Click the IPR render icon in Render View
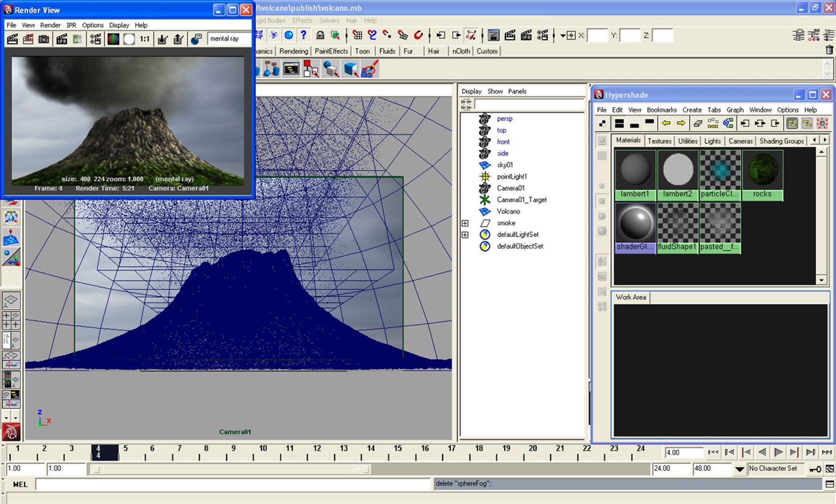The image size is (836, 504). 62,39
